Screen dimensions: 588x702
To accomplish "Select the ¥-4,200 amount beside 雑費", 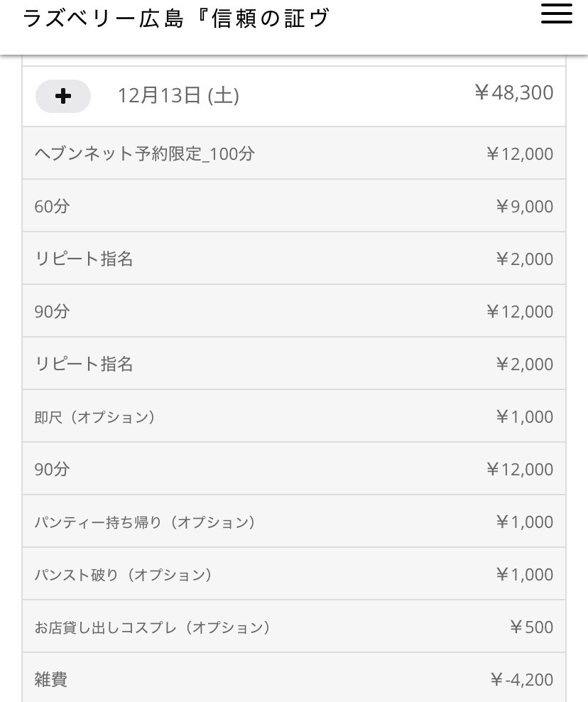I will (521, 680).
